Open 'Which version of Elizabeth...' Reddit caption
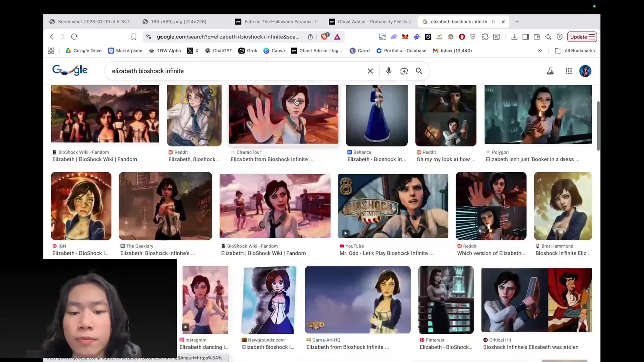 (491, 253)
